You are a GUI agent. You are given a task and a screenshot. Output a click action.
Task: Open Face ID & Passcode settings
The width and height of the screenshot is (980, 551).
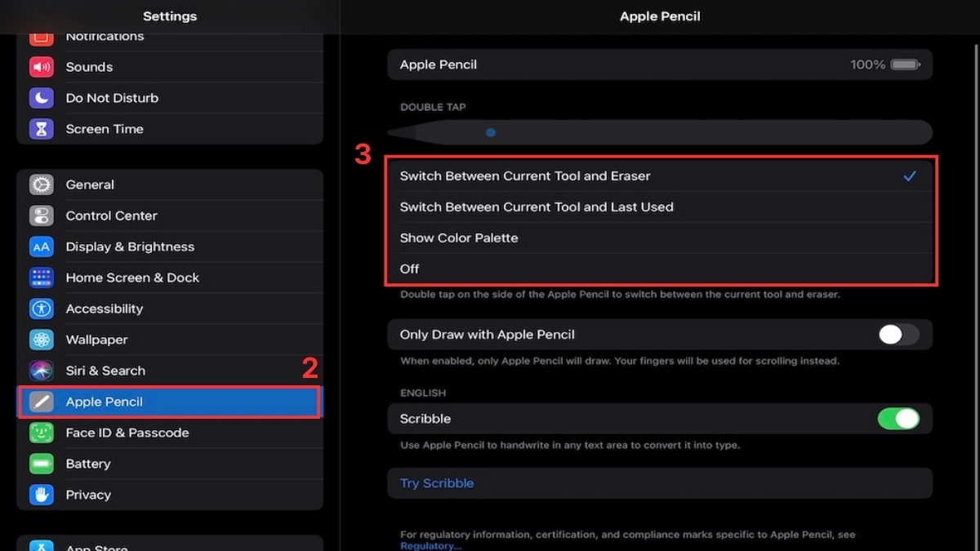click(x=170, y=433)
